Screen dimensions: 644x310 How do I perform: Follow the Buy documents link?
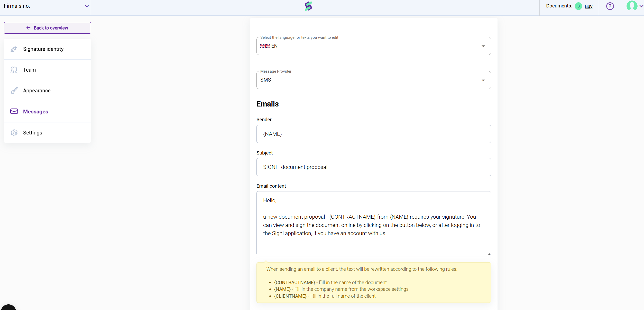click(588, 6)
